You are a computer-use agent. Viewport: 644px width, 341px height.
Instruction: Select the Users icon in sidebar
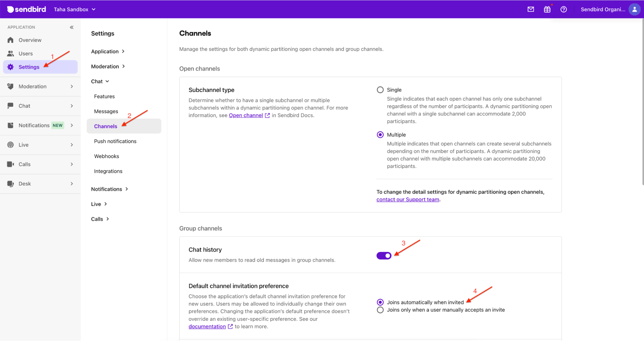click(x=26, y=53)
